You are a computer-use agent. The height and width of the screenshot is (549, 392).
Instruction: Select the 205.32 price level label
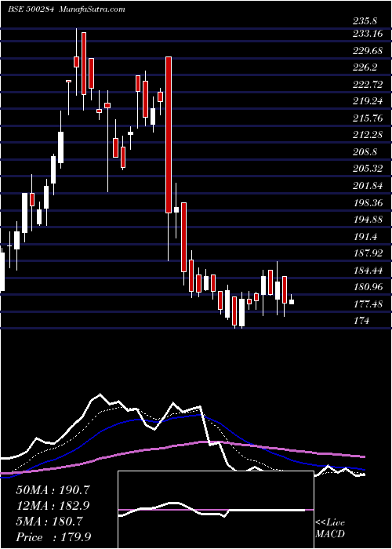[367, 169]
